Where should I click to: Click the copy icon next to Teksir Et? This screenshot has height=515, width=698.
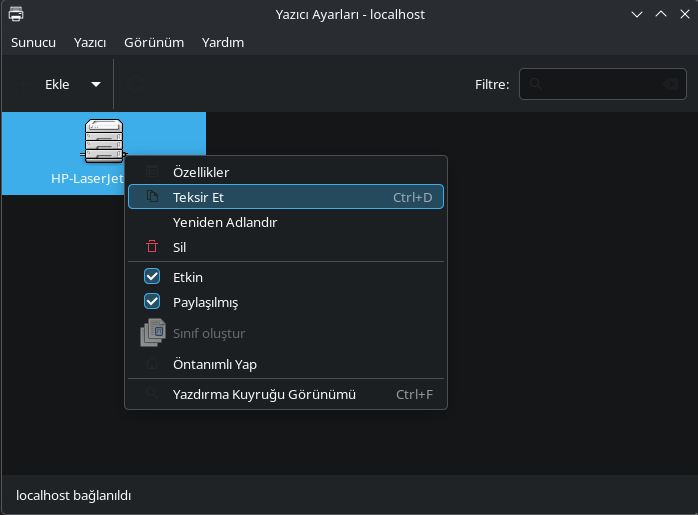[x=152, y=196]
